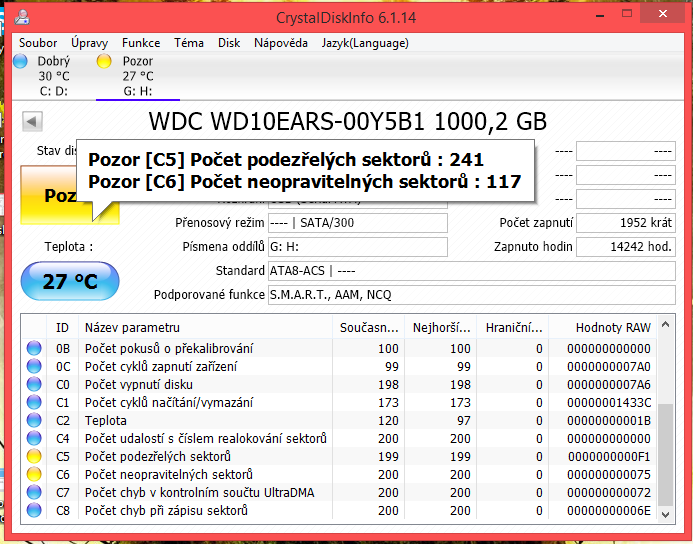This screenshot has width=693, height=544.
Task: Click the Hraniční... column header
Action: tap(513, 327)
